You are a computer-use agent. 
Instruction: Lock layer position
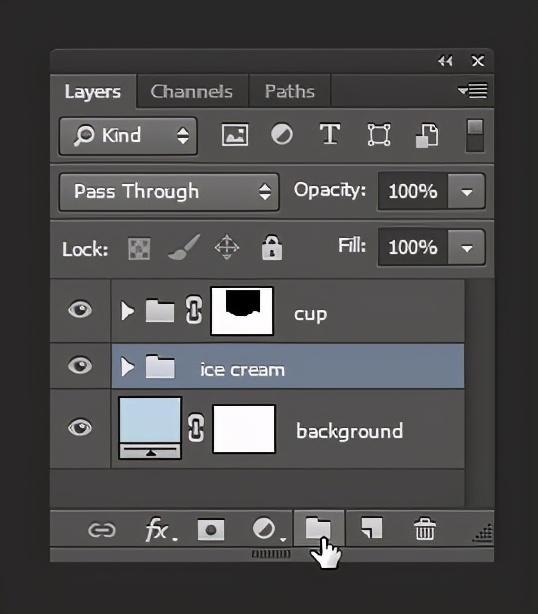point(227,247)
